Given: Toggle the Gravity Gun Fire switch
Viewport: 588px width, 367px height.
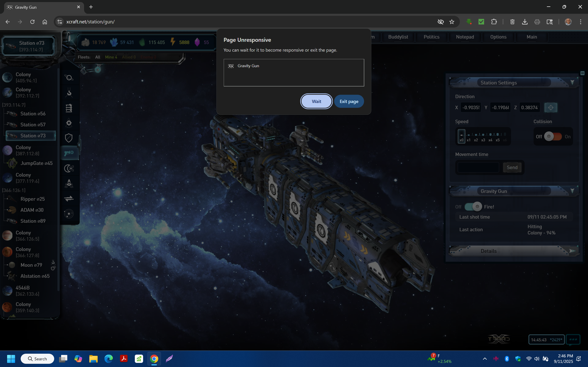Looking at the screenshot, I should point(473,207).
